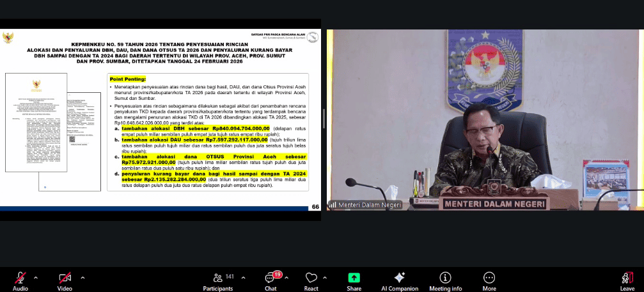Unmute the microphone via Audio icon
The height and width of the screenshot is (292, 644).
pyautogui.click(x=20, y=278)
